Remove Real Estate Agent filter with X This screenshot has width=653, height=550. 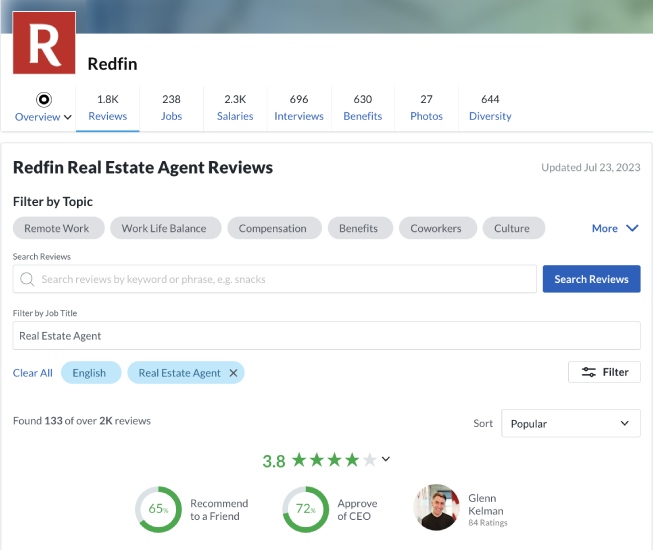tap(233, 373)
